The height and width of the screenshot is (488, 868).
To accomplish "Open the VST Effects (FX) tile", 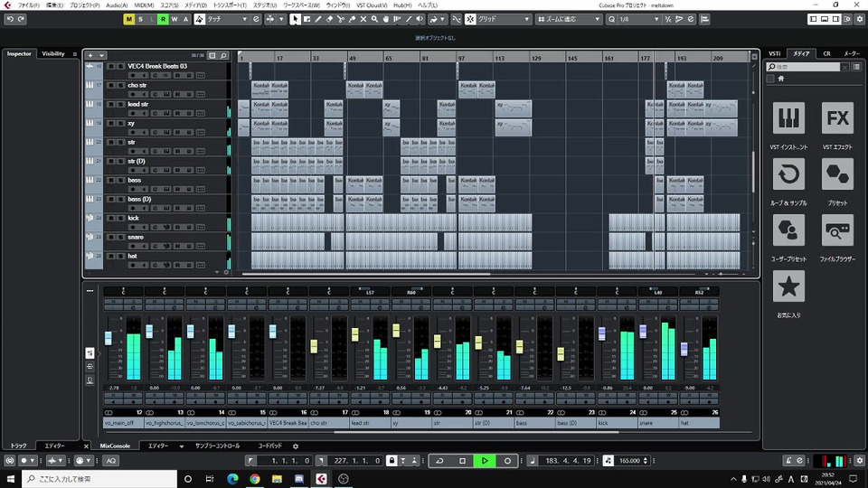I will coord(837,119).
